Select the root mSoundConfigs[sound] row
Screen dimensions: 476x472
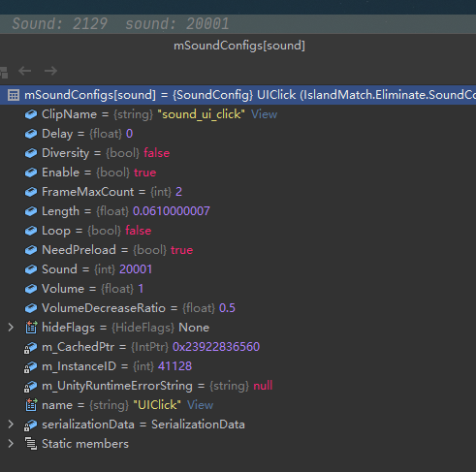[x=238, y=95]
